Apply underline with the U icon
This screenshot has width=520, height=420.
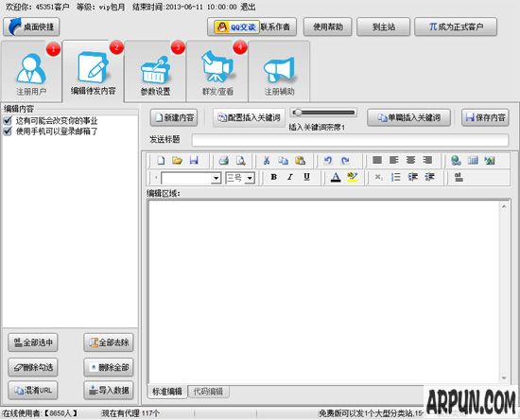(306, 177)
